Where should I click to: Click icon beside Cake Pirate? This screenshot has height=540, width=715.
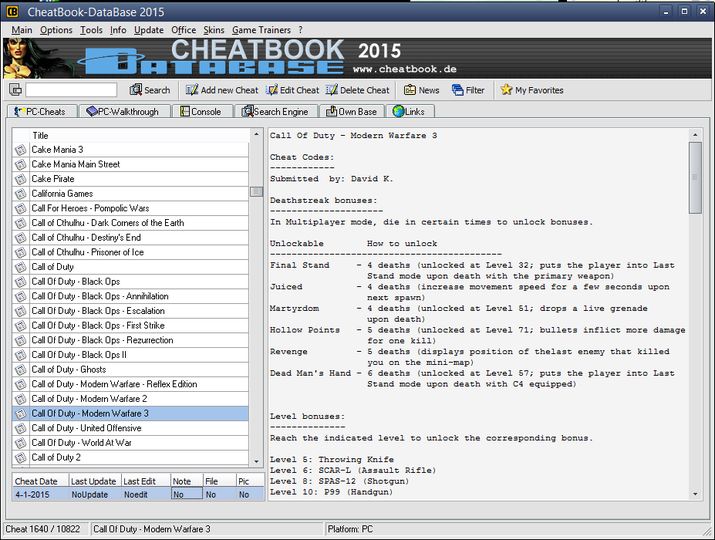tap(20, 179)
